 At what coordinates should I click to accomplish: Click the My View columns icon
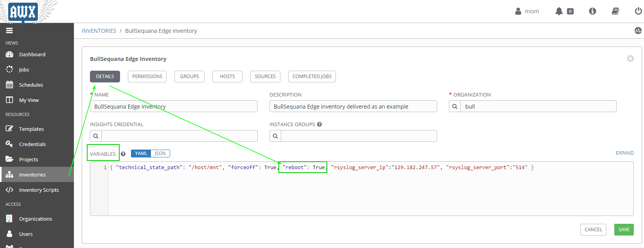(x=9, y=100)
